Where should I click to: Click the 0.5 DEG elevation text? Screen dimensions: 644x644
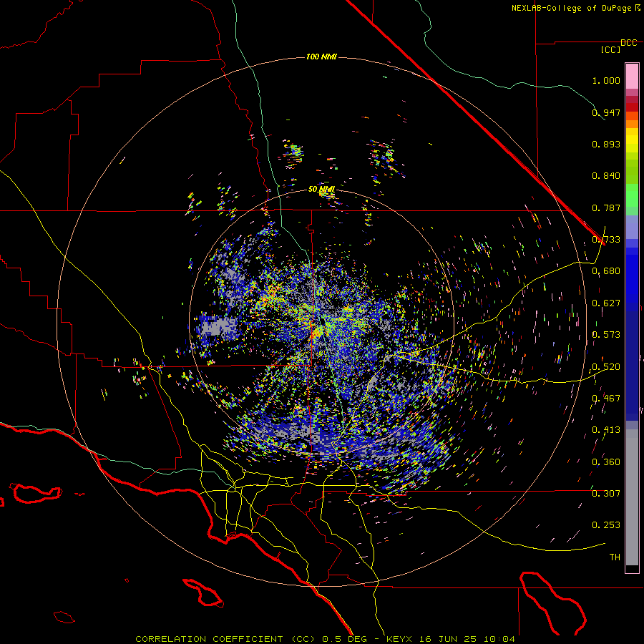[x=343, y=639]
